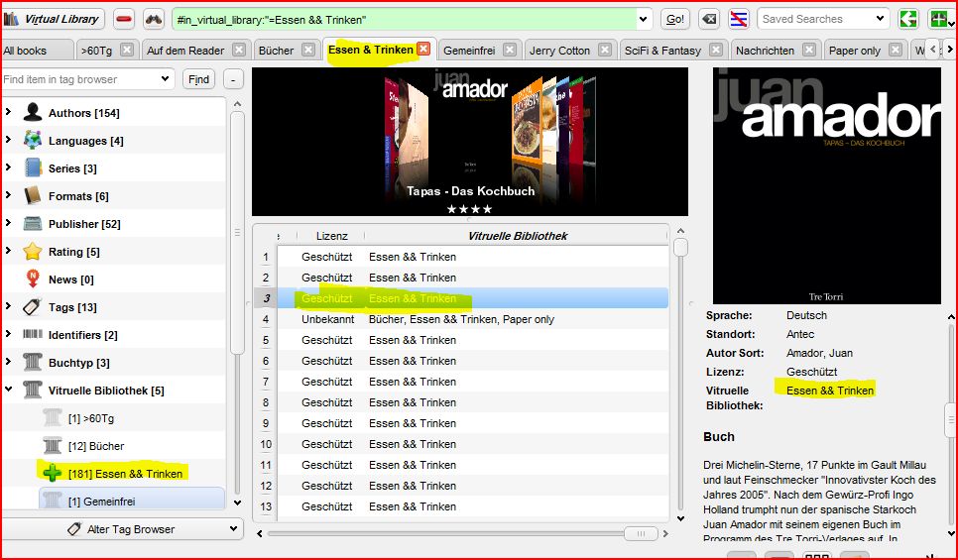Close the Gemeinfrei tab

click(x=510, y=50)
